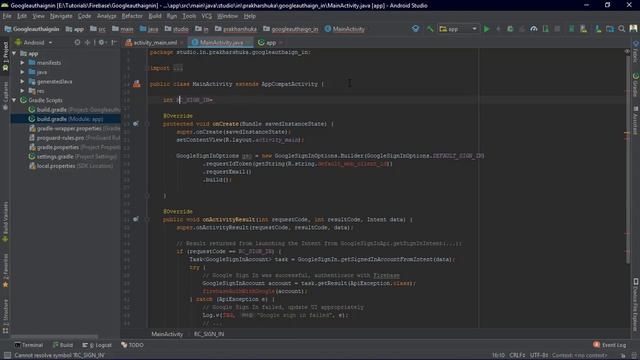Expand the res folder
Viewport: 640px width, 360px height.
coord(22,91)
